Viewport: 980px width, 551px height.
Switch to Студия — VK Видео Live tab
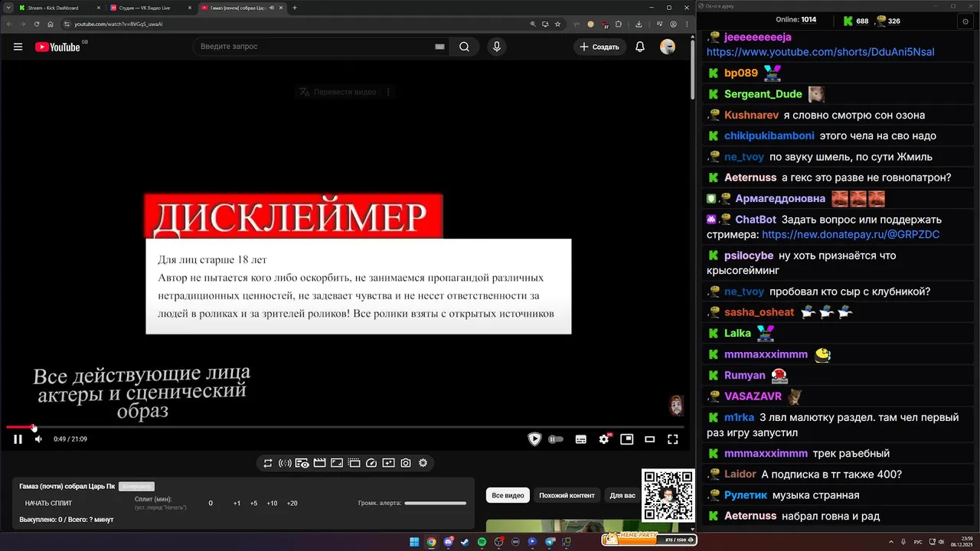tap(150, 8)
